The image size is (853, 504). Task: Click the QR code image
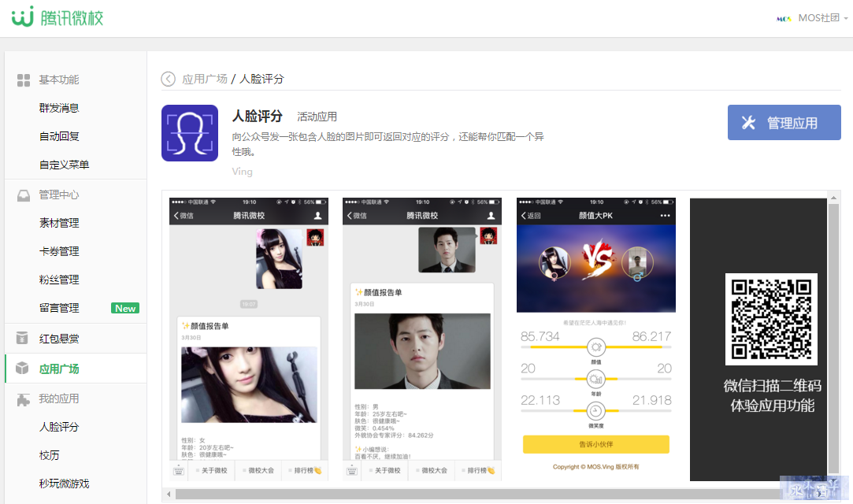771,319
